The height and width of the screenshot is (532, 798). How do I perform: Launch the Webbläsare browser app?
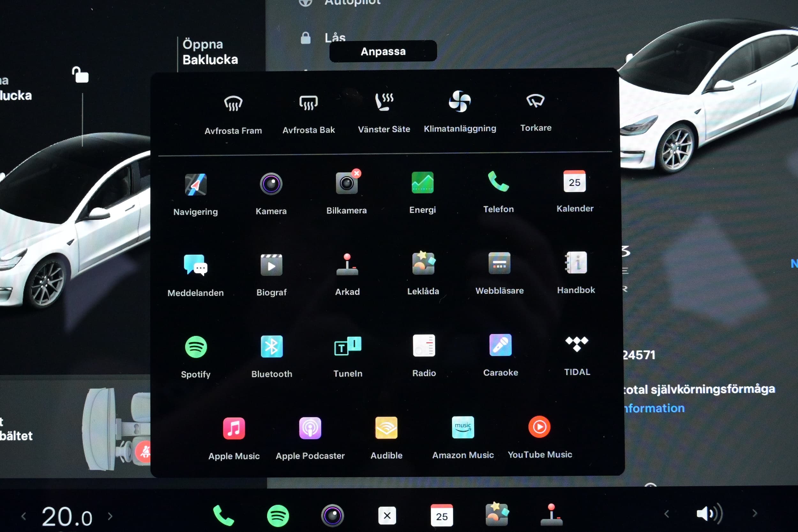tap(499, 263)
